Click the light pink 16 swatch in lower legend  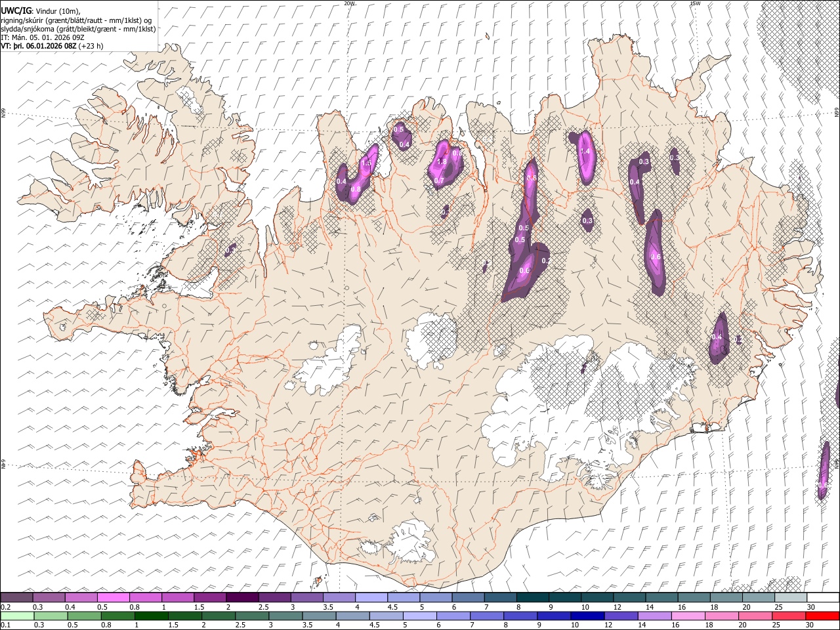[688, 616]
